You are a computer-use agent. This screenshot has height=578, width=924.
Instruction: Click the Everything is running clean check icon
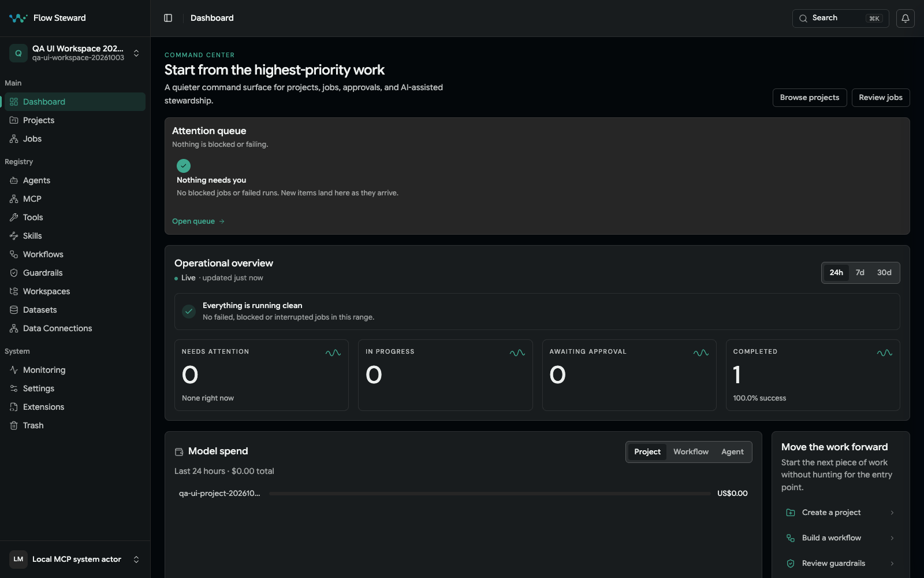coord(189,312)
